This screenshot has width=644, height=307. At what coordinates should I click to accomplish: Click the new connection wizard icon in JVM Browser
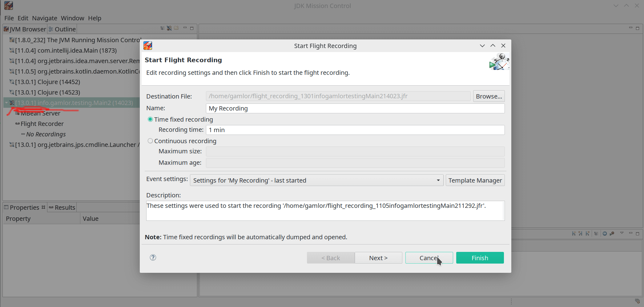[169, 28]
